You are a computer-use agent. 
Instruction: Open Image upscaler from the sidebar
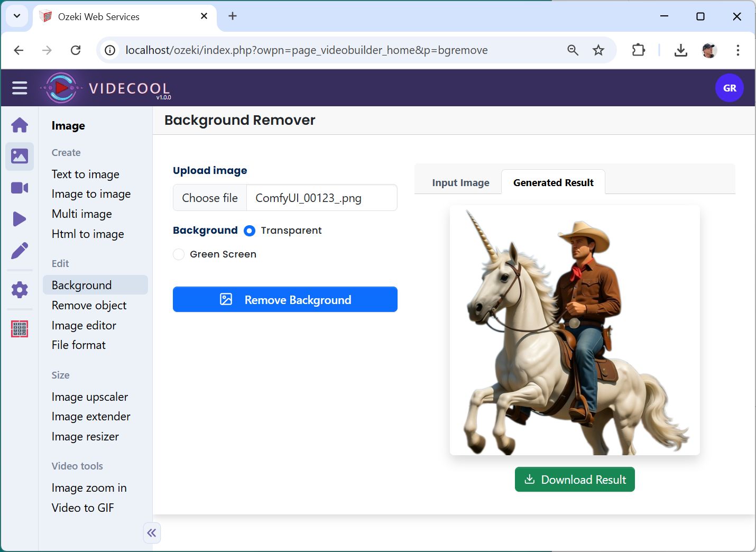90,397
